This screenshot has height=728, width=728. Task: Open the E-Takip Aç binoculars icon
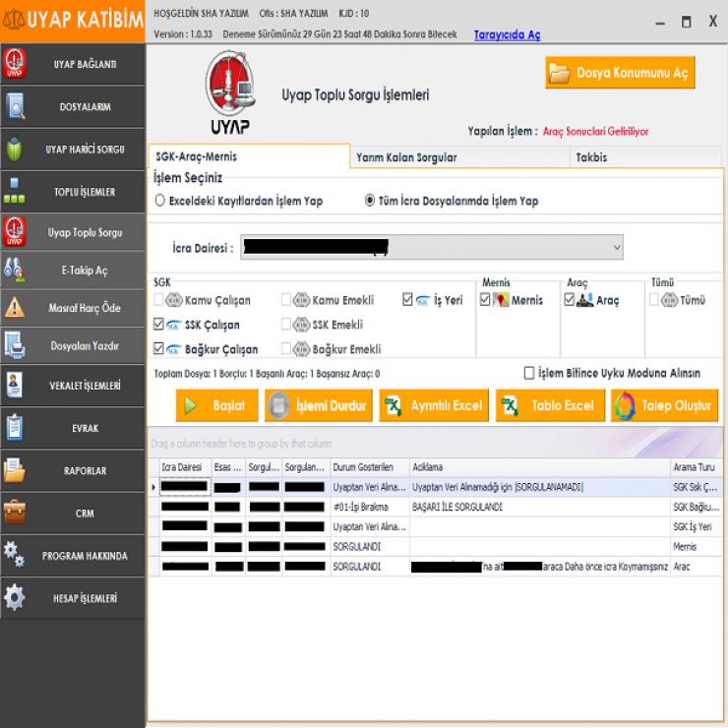14,270
